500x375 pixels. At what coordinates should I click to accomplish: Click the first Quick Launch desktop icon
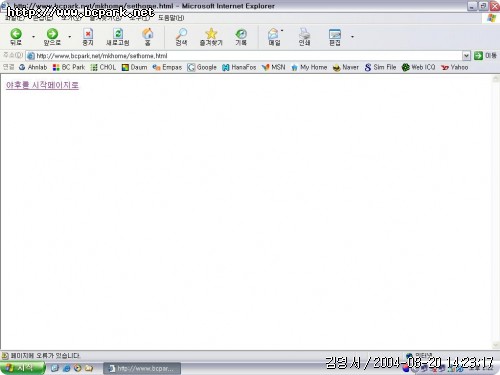pos(55,368)
